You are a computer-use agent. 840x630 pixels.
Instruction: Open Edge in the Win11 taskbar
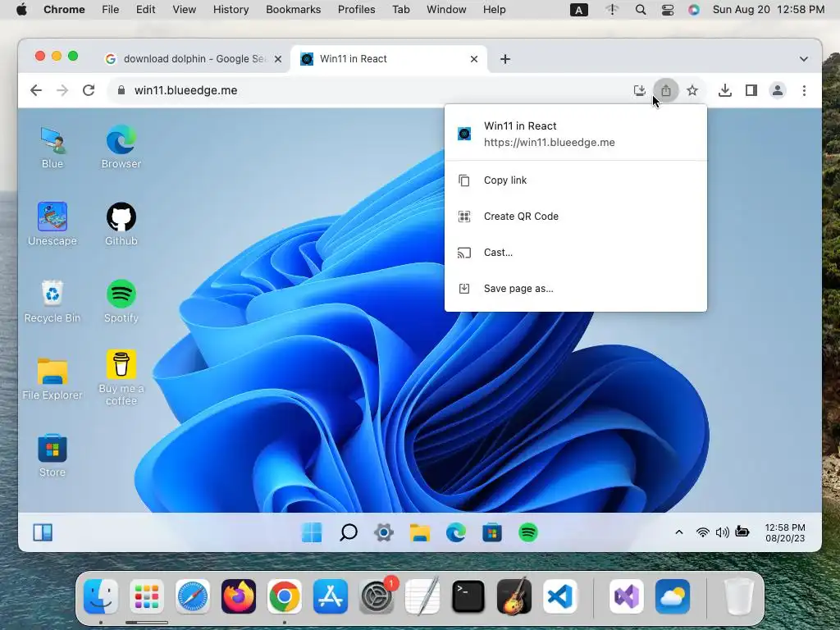click(456, 532)
